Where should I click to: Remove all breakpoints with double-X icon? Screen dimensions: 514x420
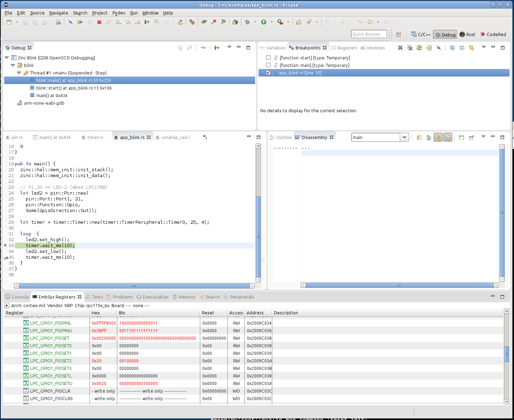(x=410, y=48)
